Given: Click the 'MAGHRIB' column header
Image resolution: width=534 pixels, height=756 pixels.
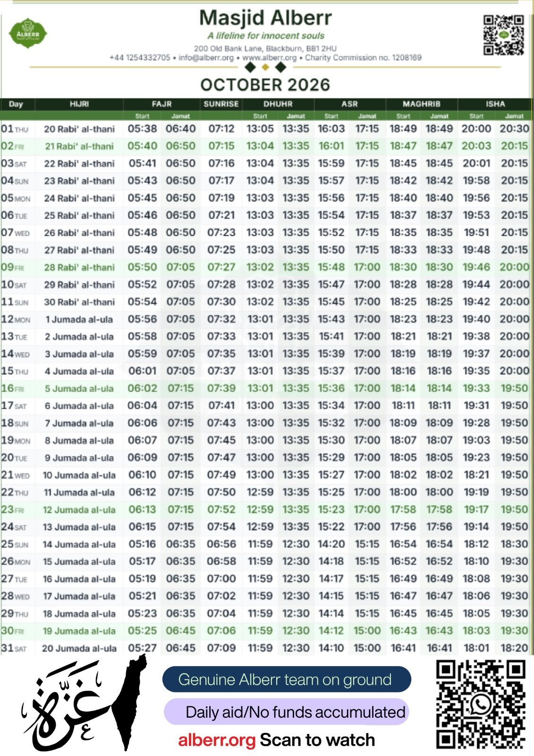Looking at the screenshot, I should (x=422, y=104).
